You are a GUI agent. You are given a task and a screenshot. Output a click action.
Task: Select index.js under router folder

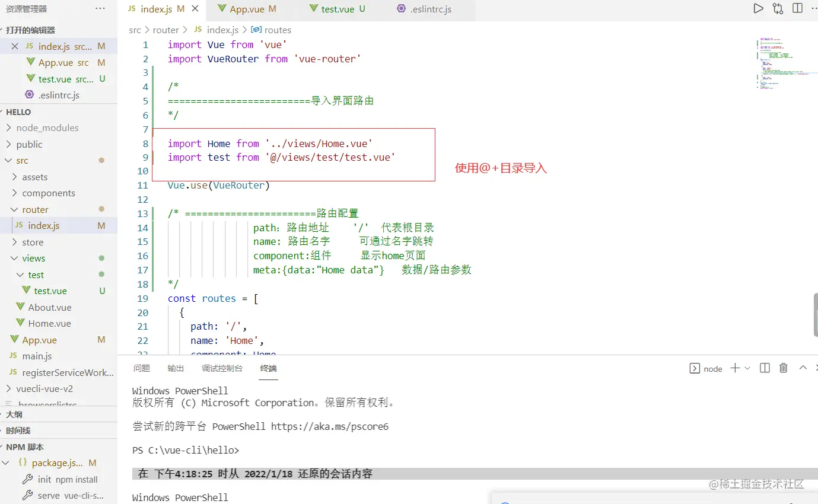click(x=59, y=225)
